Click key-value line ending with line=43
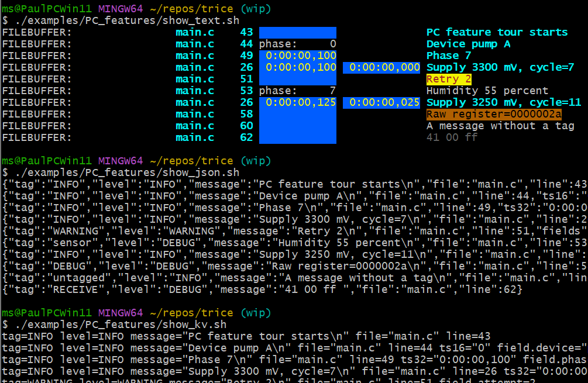588x383 pixels. click(x=246, y=336)
